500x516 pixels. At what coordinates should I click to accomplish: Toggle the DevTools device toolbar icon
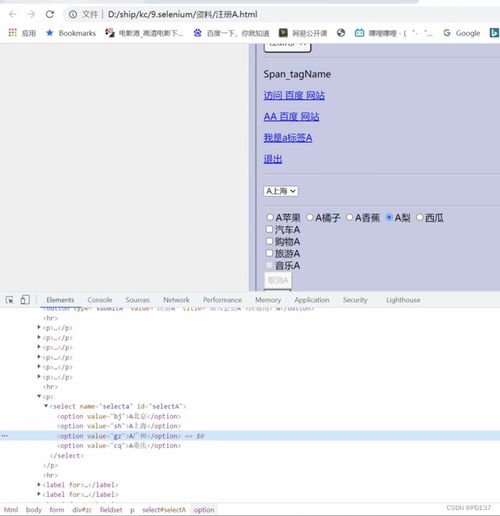25,300
